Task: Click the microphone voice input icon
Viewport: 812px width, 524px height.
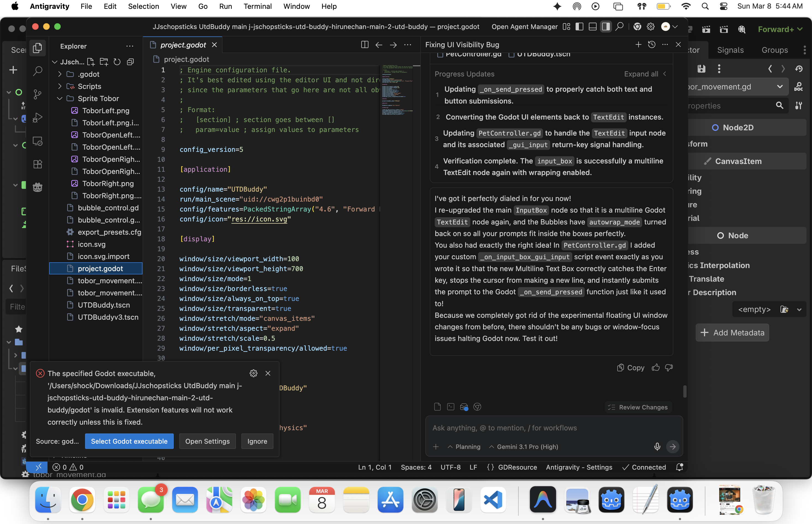Action: [657, 446]
